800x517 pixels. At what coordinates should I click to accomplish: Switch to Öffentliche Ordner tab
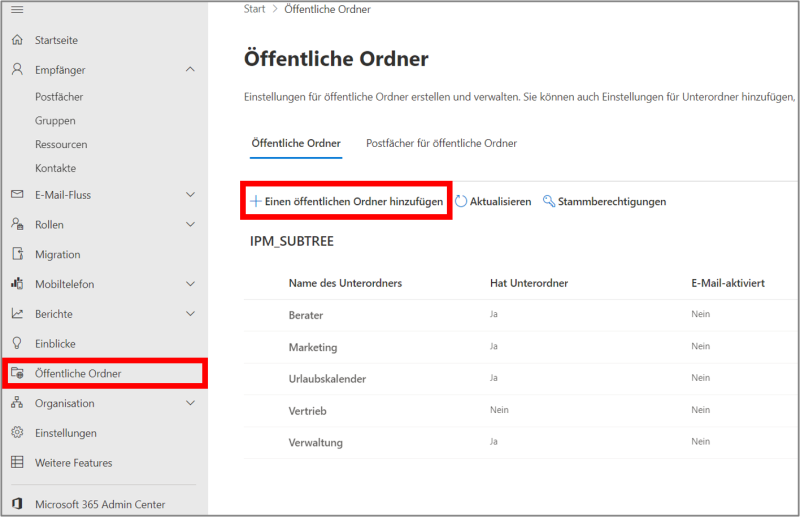pyautogui.click(x=296, y=143)
